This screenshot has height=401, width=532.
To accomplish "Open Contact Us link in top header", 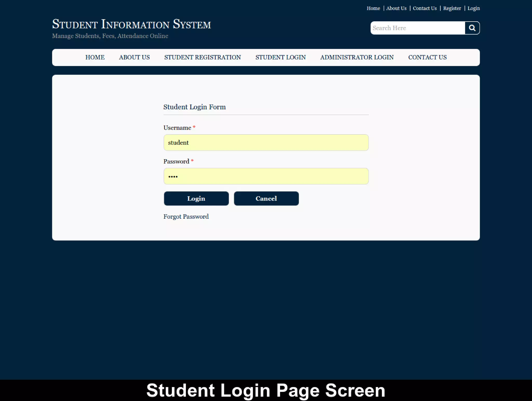I will (425, 8).
